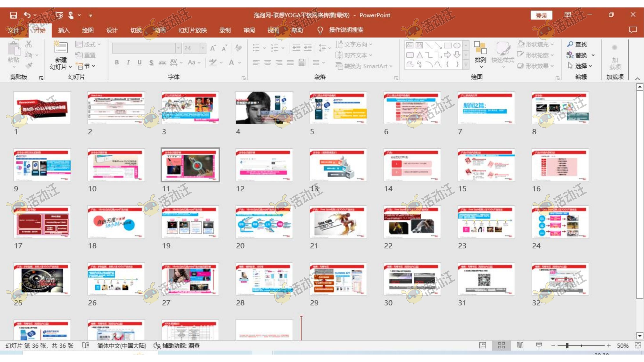The height and width of the screenshot is (362, 644).
Task: Switch to Slide Sorter view in status bar
Action: pos(501,346)
